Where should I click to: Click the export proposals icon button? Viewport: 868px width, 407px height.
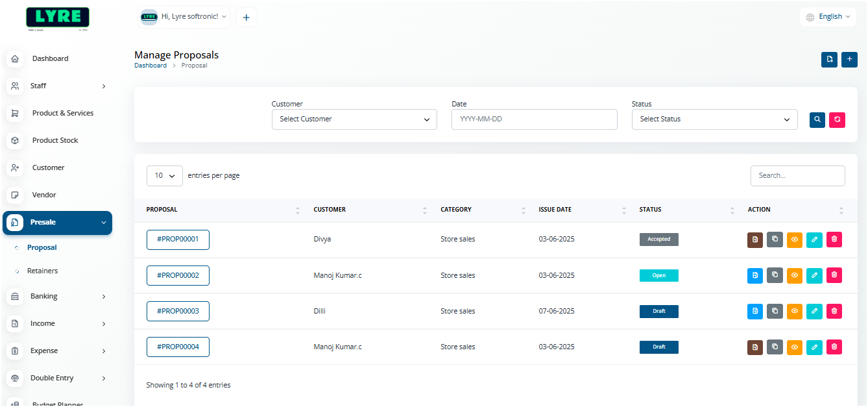click(829, 60)
